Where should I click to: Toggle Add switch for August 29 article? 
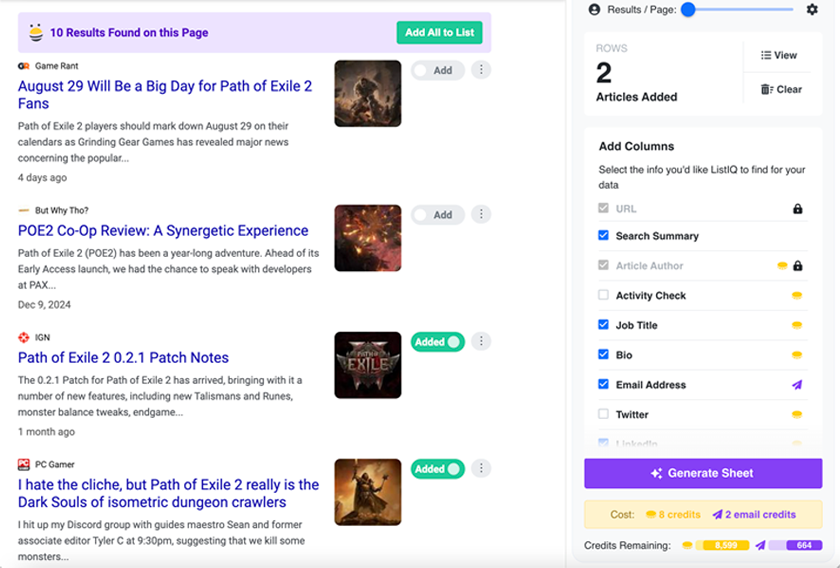coord(437,71)
